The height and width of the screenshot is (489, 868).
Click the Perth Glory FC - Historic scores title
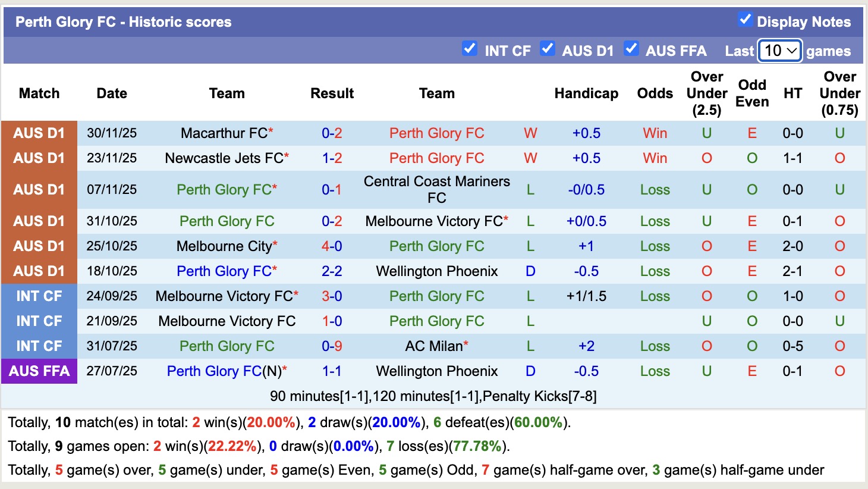tap(123, 21)
